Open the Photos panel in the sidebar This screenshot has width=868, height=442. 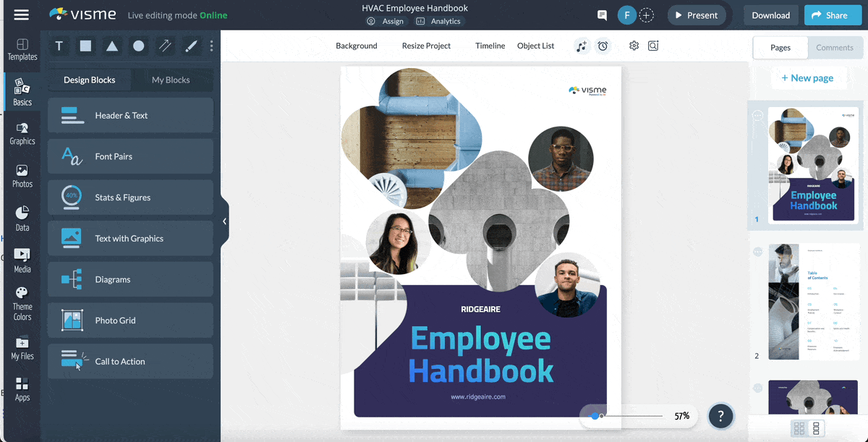click(22, 174)
